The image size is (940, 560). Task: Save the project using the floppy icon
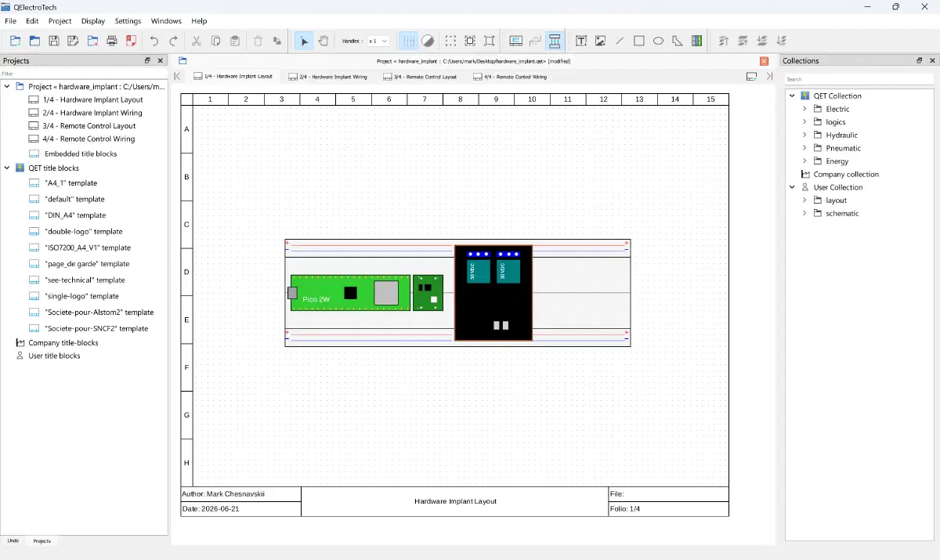pyautogui.click(x=54, y=41)
